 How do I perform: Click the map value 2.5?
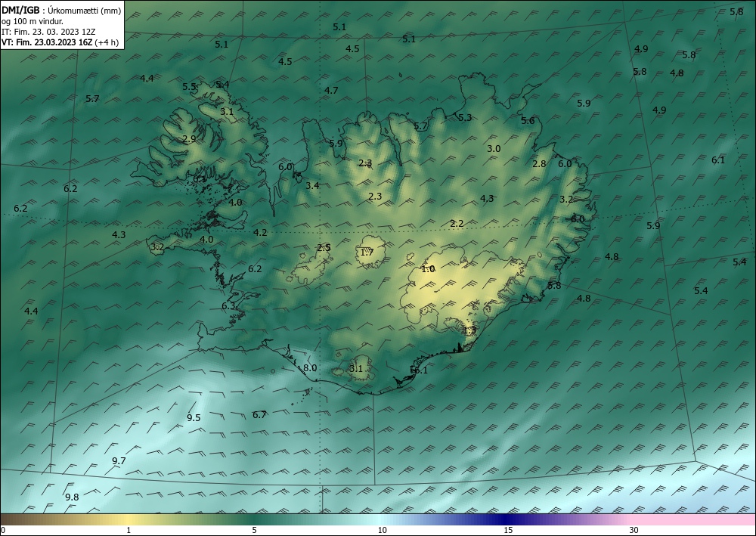(x=324, y=247)
